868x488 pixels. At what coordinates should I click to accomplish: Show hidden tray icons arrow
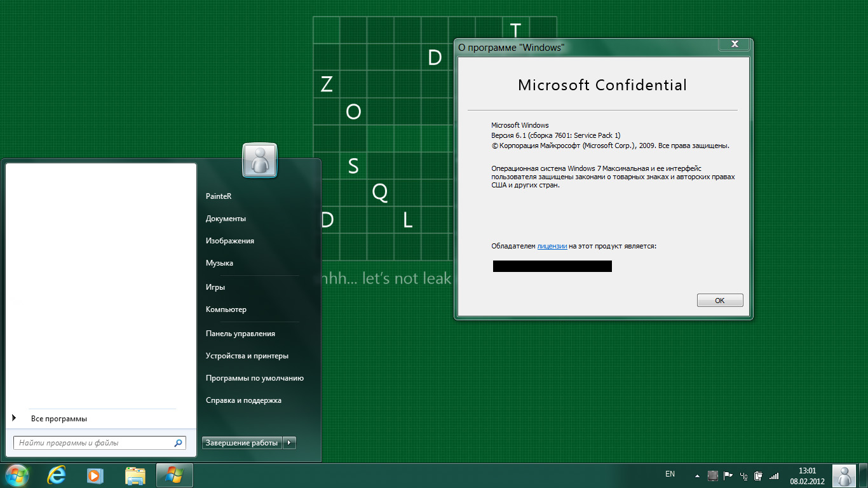697,475
